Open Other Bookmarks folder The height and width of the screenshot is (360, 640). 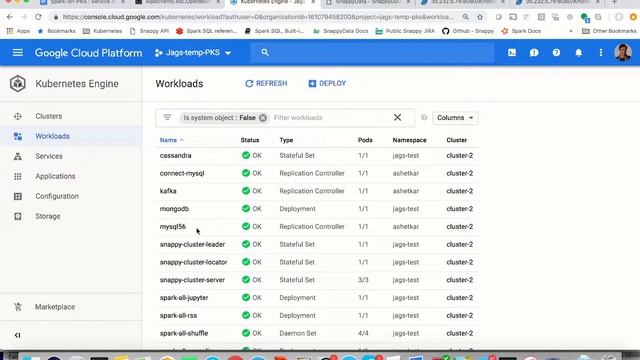coord(610,31)
